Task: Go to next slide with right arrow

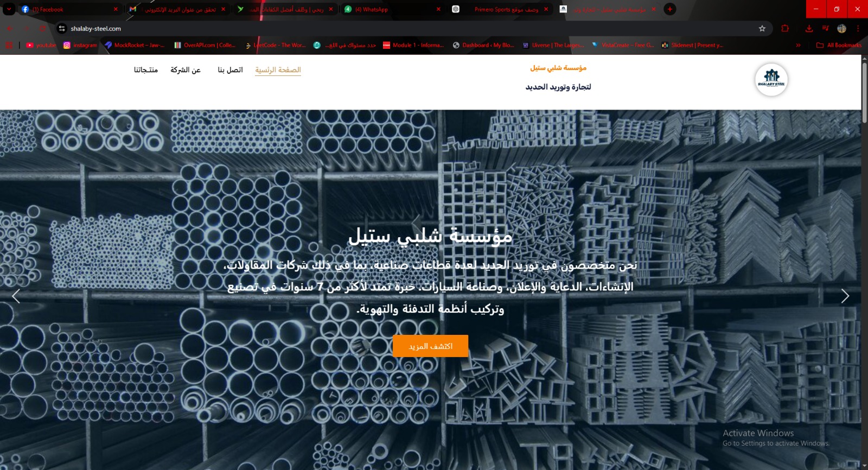Action: click(845, 296)
